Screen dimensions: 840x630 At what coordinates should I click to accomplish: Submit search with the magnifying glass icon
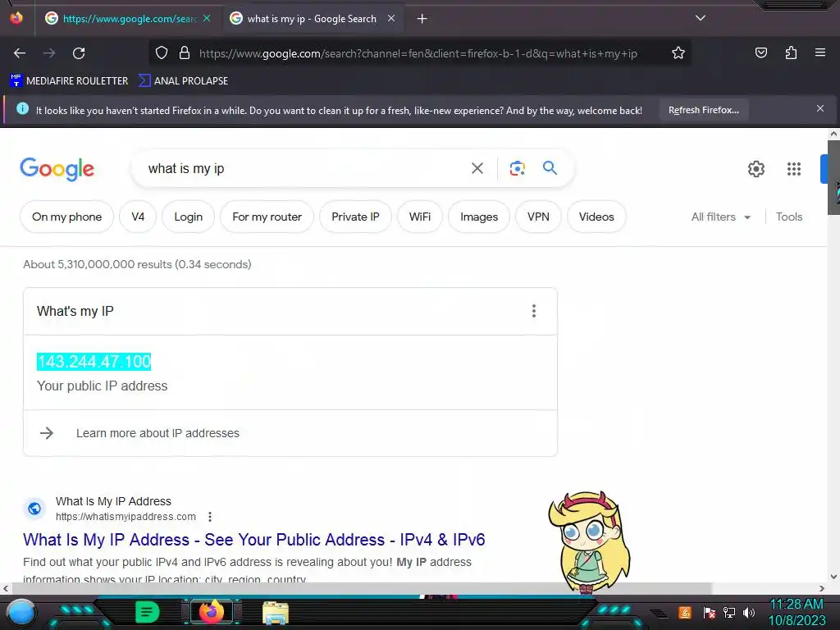tap(550, 168)
